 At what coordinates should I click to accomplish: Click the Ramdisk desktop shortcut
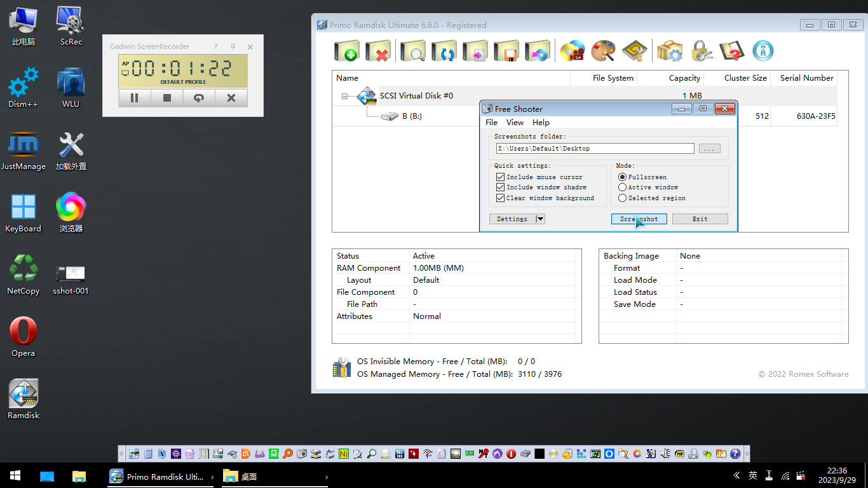(x=24, y=399)
